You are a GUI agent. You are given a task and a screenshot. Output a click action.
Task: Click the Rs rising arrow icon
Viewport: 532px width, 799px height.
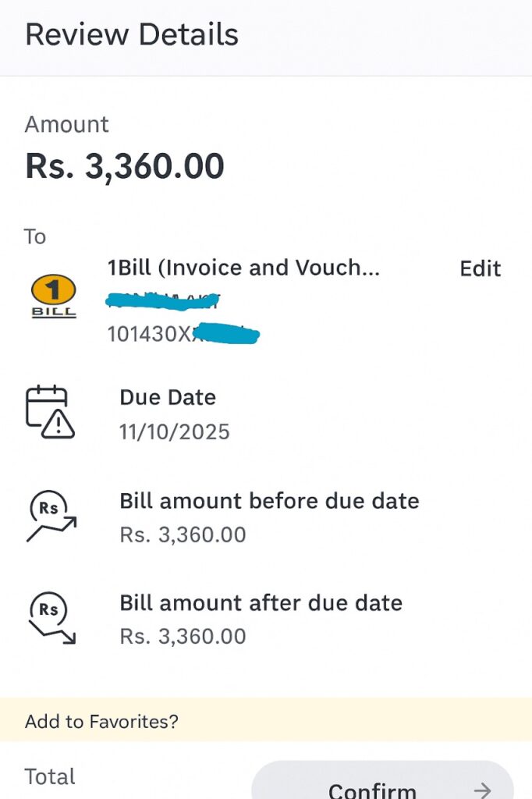click(51, 516)
